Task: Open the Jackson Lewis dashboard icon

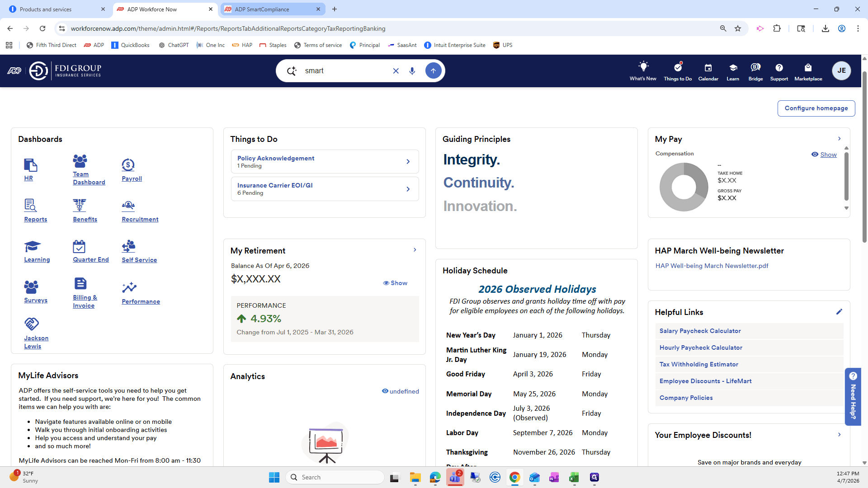Action: 31,324
